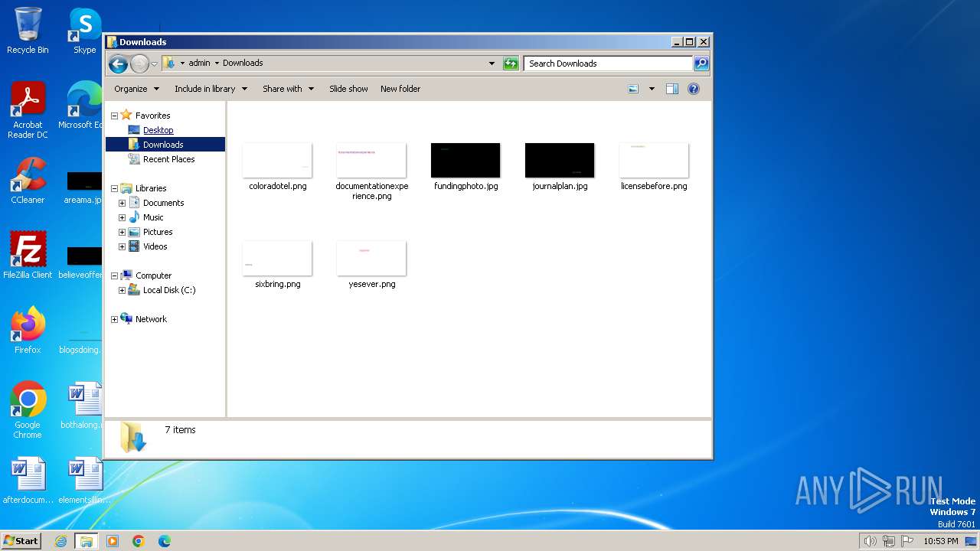Open Include in library menu
Viewport: 980px width, 551px height.
[x=211, y=89]
